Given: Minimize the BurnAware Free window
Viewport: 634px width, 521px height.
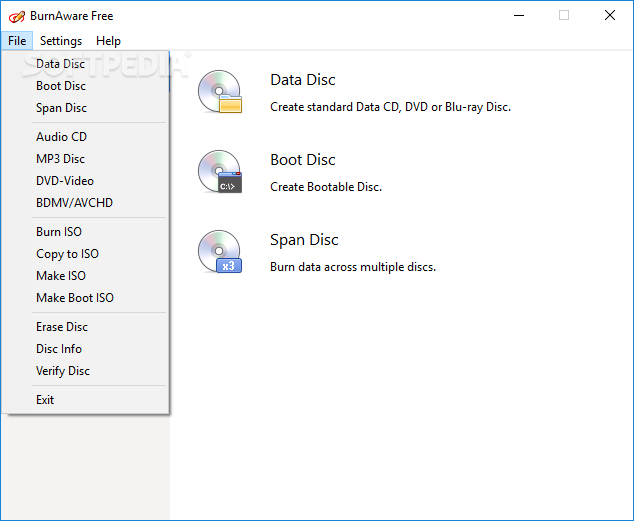Looking at the screenshot, I should coord(519,16).
